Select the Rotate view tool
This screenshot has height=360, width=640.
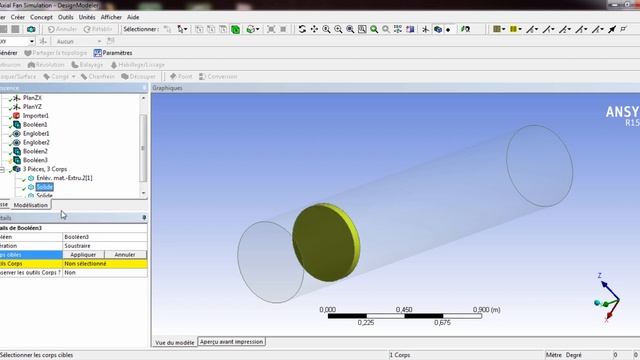302,29
